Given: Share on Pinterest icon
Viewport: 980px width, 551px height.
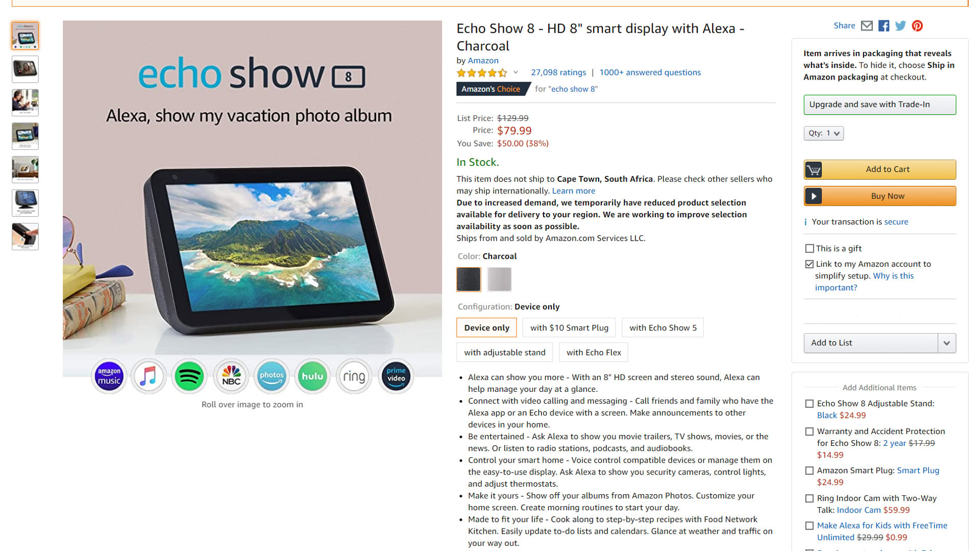Looking at the screenshot, I should coord(917,26).
